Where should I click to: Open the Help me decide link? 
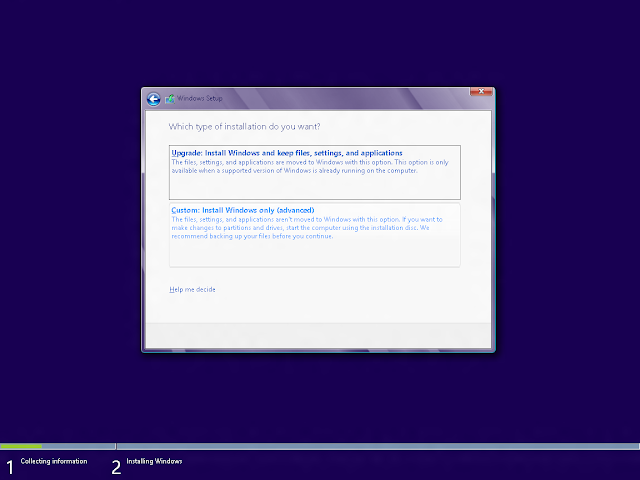(192, 289)
